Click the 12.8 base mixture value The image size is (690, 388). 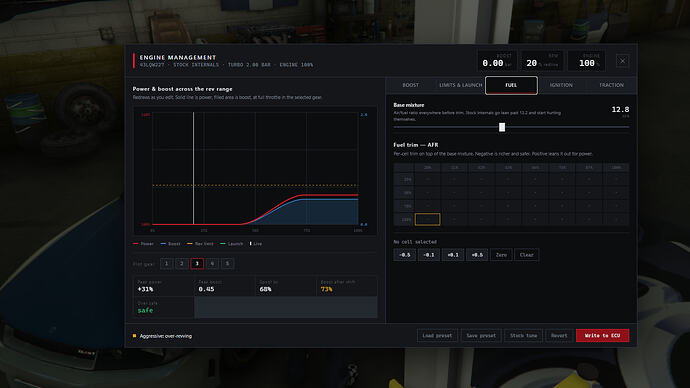pyautogui.click(x=620, y=110)
